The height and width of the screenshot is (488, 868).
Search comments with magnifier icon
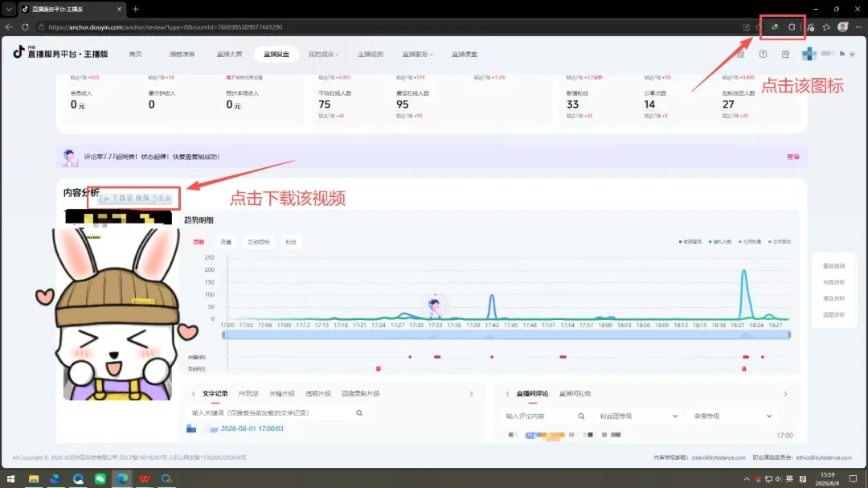point(581,416)
